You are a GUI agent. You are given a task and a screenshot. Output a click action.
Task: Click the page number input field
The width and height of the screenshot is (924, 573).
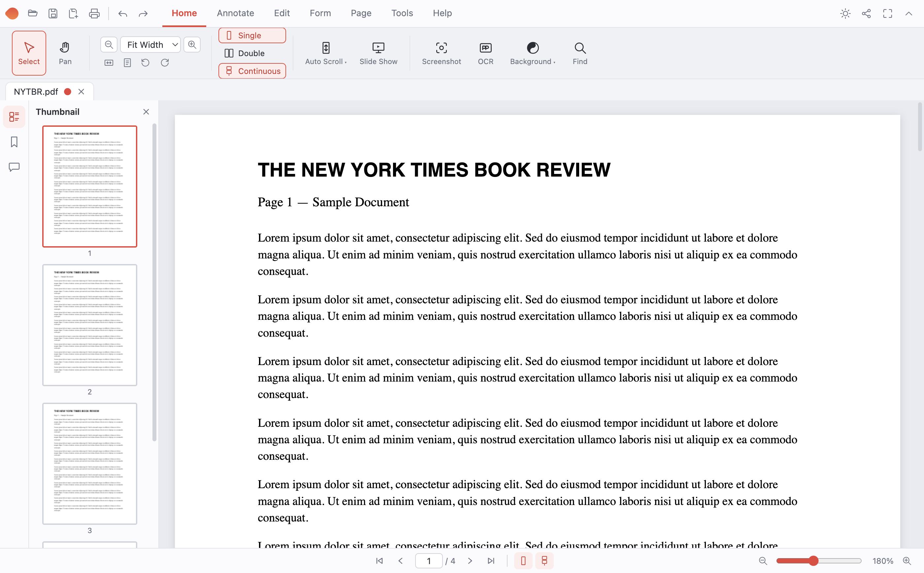(429, 561)
